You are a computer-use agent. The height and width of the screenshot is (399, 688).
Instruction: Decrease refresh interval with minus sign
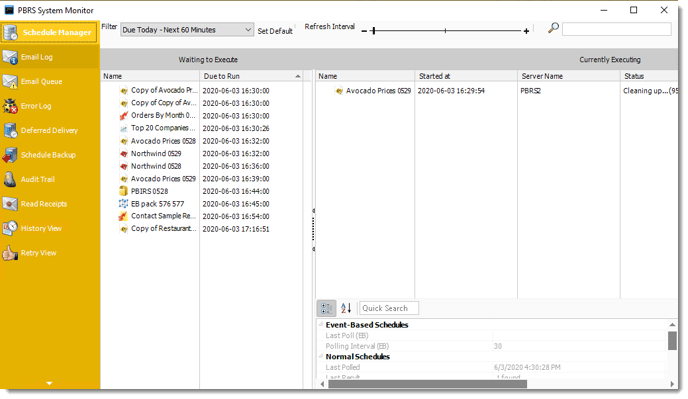point(364,31)
